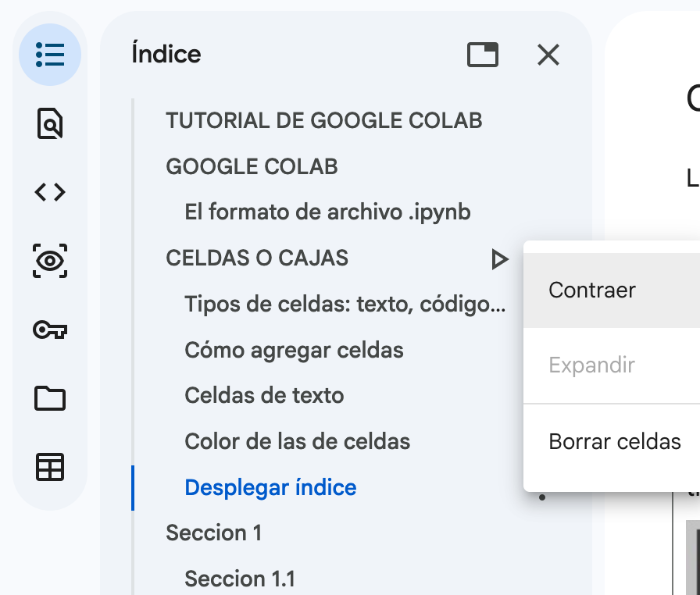This screenshot has width=700, height=595.
Task: Open the table of contents sidebar icon
Action: [x=50, y=55]
